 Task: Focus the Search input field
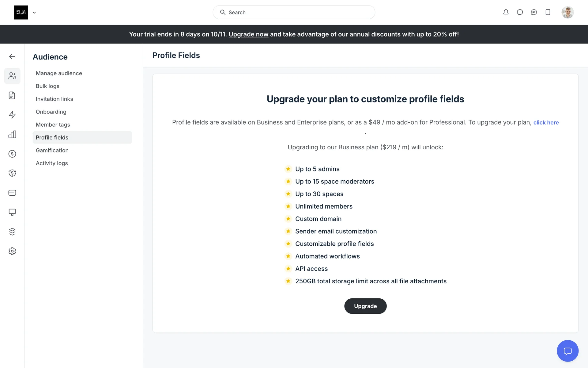(x=294, y=12)
